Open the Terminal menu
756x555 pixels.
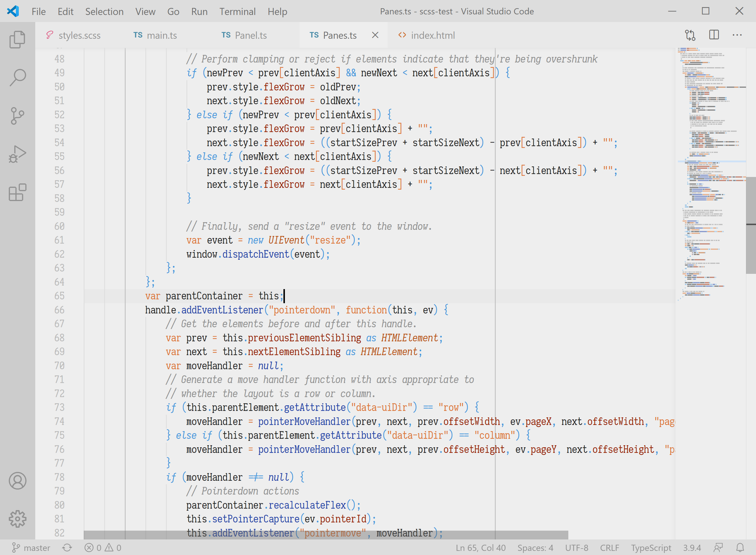[237, 11]
